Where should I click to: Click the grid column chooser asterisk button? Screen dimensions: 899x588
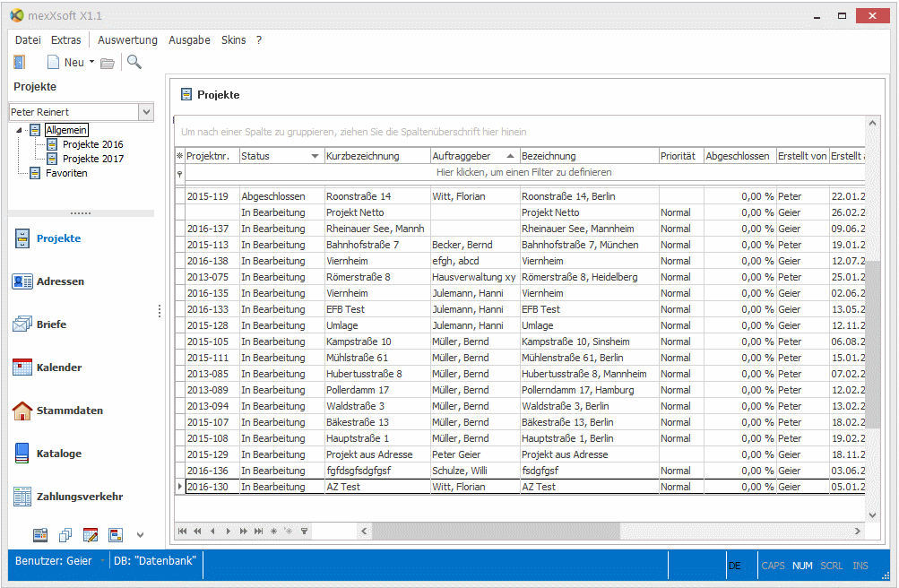180,156
